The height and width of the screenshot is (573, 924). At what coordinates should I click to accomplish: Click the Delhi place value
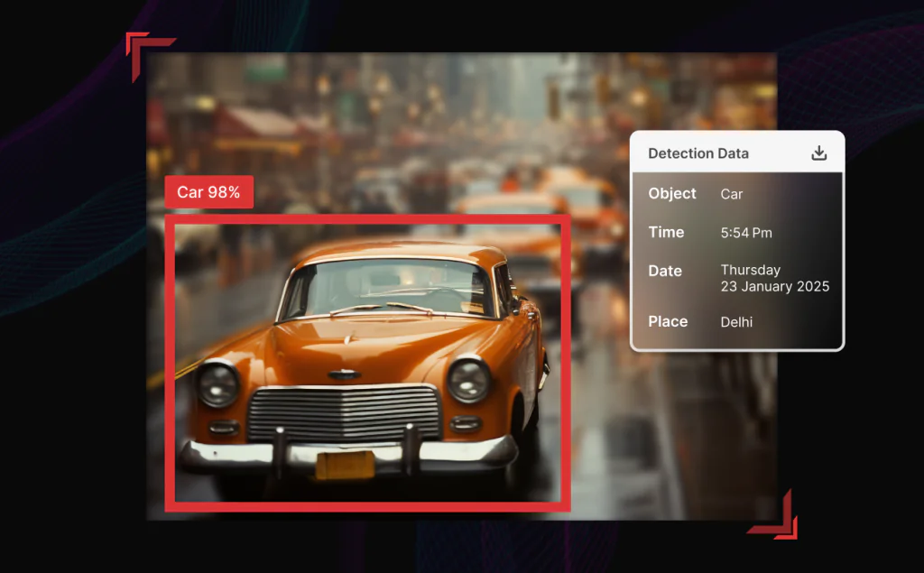coord(736,322)
